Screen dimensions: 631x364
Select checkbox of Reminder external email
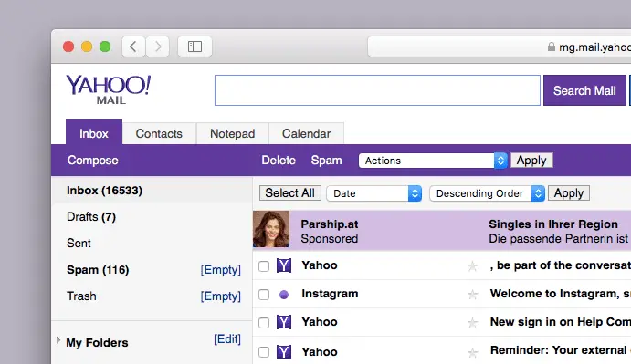[264, 352]
